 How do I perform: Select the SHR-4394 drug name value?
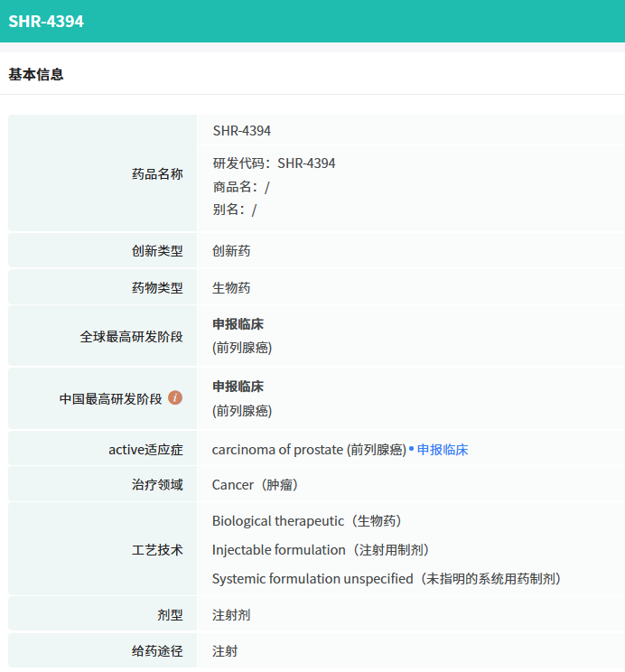click(x=242, y=131)
